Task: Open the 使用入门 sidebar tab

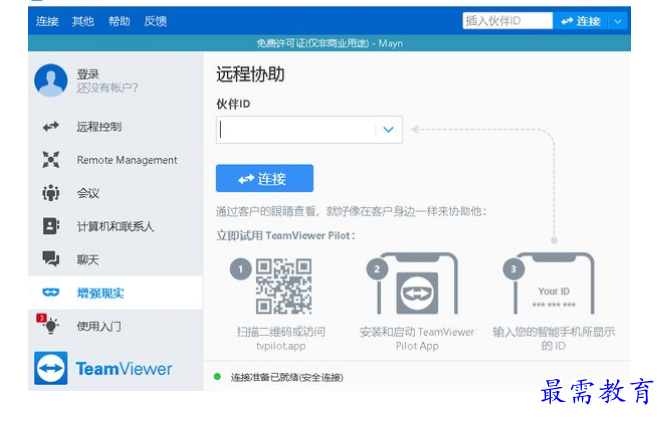Action: pyautogui.click(x=115, y=326)
